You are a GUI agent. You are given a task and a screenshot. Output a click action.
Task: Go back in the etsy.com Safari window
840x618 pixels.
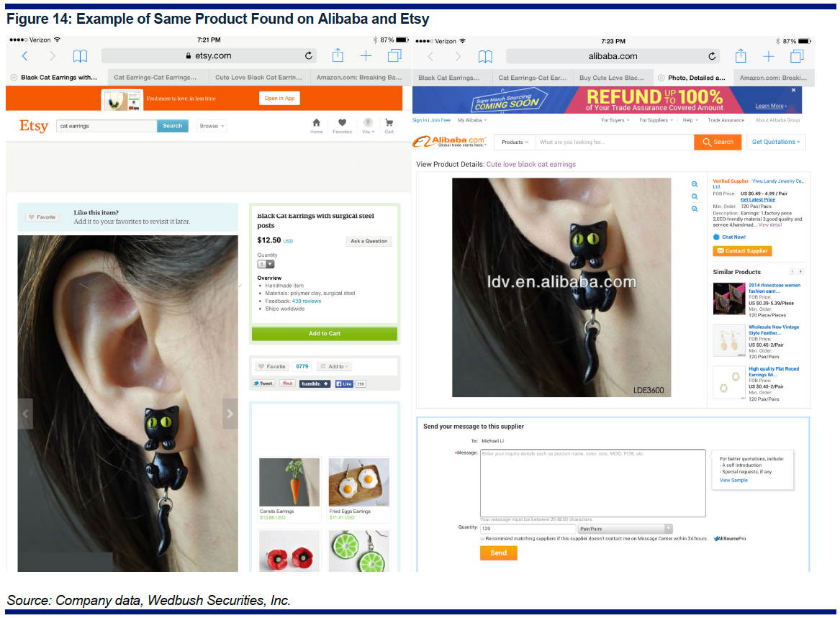[x=24, y=55]
